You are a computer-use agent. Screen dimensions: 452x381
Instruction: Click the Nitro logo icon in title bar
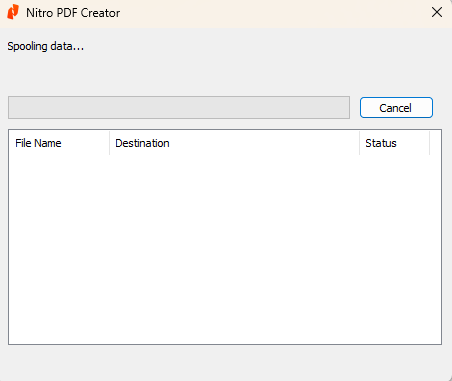pyautogui.click(x=13, y=12)
